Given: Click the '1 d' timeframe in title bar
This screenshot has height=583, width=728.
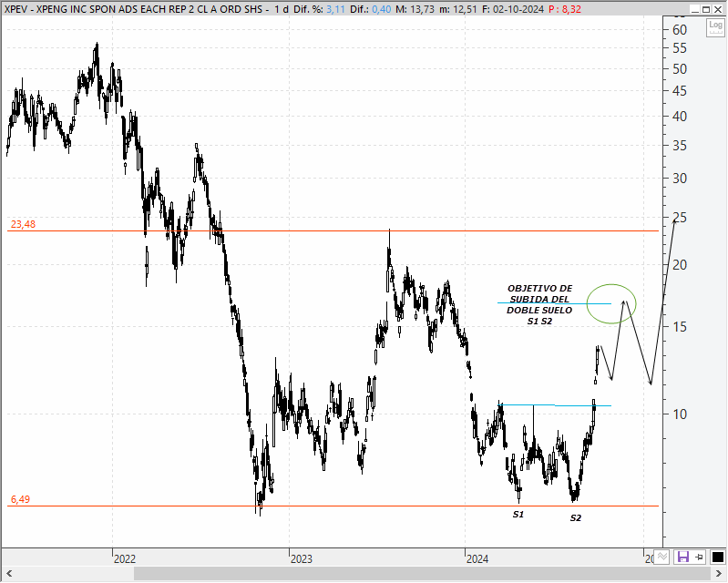Looking at the screenshot, I should 281,9.
